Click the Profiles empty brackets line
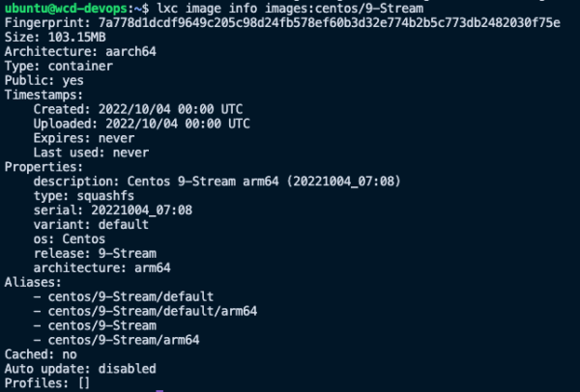580x392 pixels. point(47,383)
